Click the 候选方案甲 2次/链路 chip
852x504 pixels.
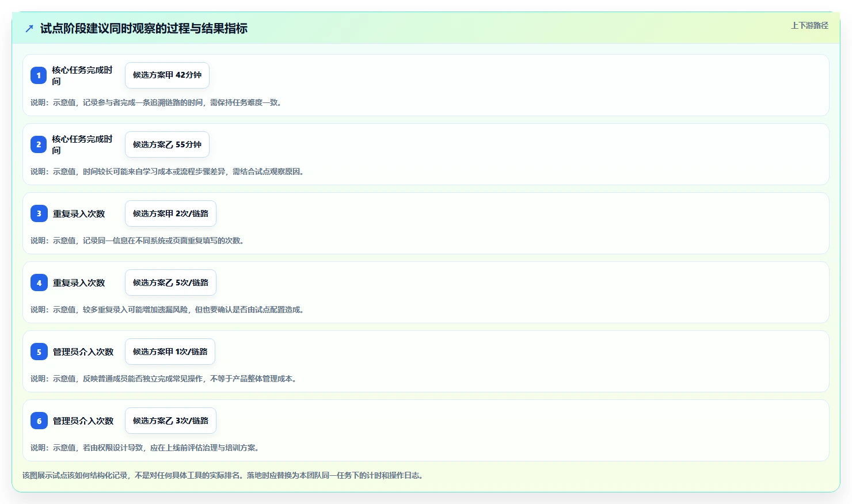tap(170, 213)
